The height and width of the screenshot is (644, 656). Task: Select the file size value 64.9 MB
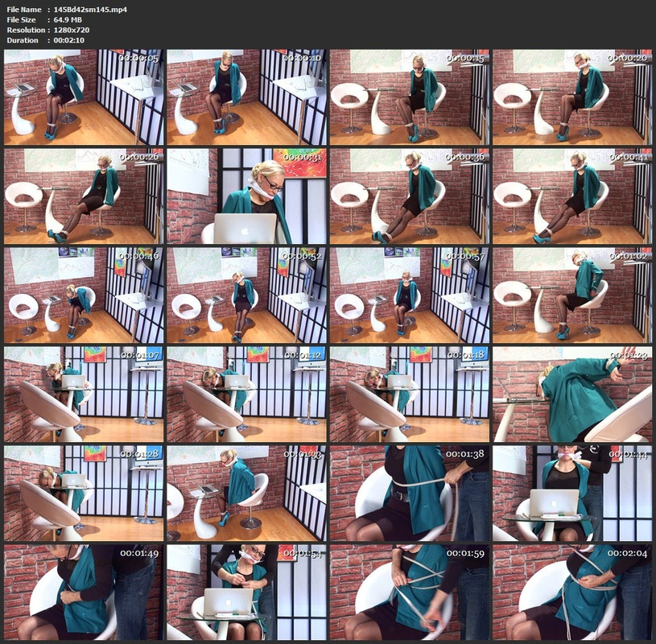pyautogui.click(x=68, y=19)
